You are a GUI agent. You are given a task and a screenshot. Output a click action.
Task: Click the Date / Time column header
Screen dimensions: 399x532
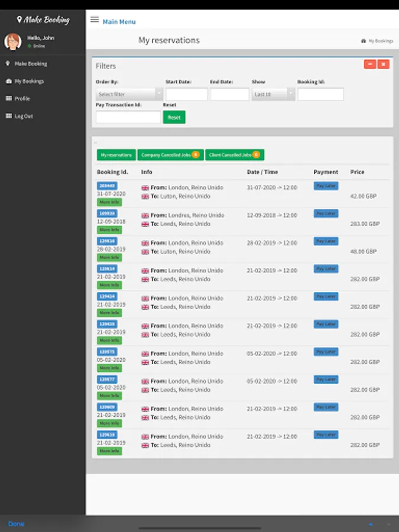click(262, 171)
